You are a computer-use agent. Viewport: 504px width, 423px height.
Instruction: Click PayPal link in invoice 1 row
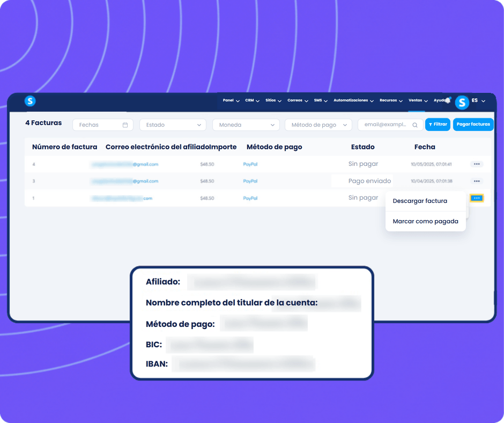250,198
